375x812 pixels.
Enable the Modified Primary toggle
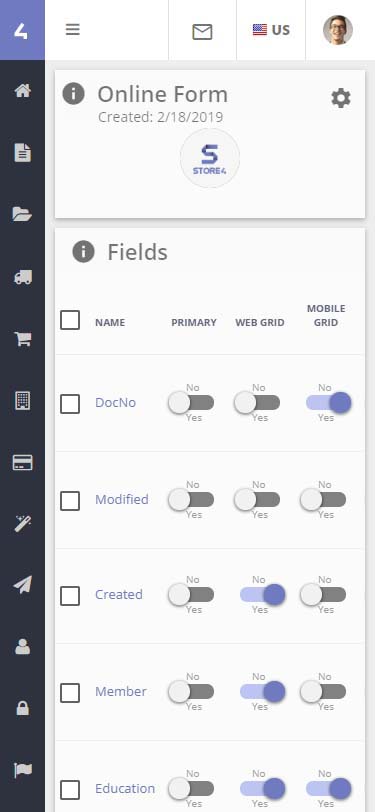click(x=191, y=500)
